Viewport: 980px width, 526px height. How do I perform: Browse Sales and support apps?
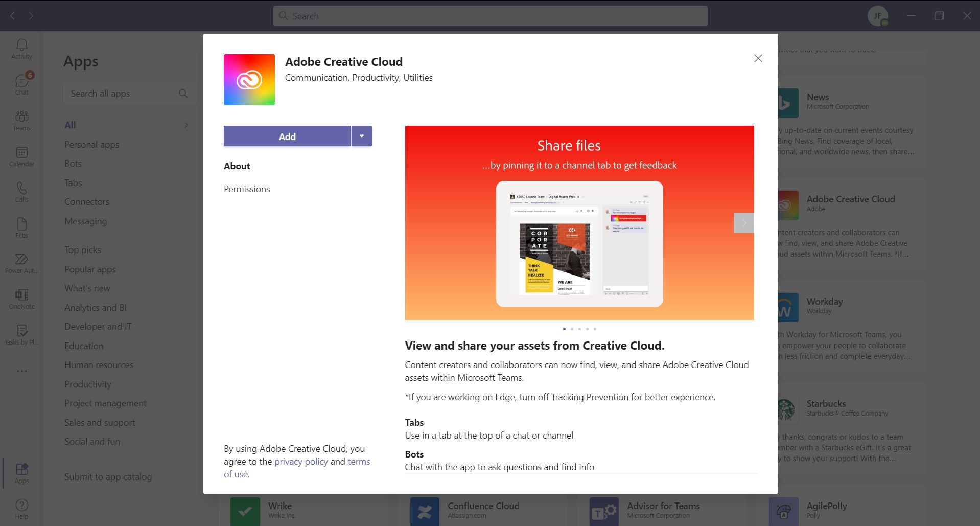100,423
